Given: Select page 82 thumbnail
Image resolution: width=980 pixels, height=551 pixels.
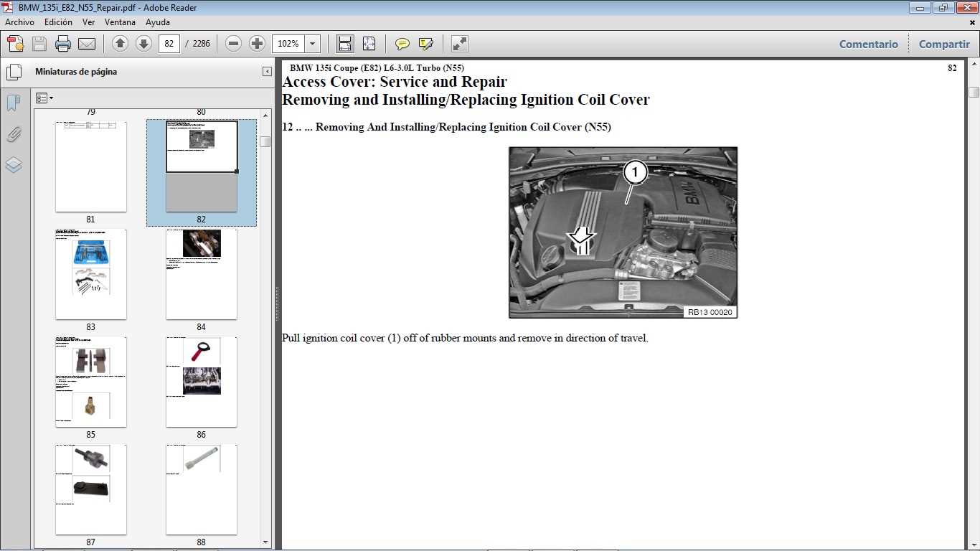Looking at the screenshot, I should click(202, 166).
